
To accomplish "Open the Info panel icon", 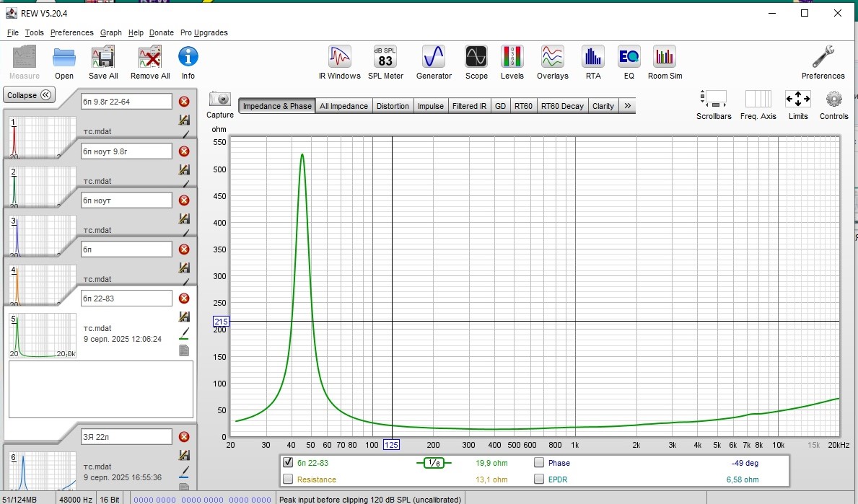I will coord(188,57).
